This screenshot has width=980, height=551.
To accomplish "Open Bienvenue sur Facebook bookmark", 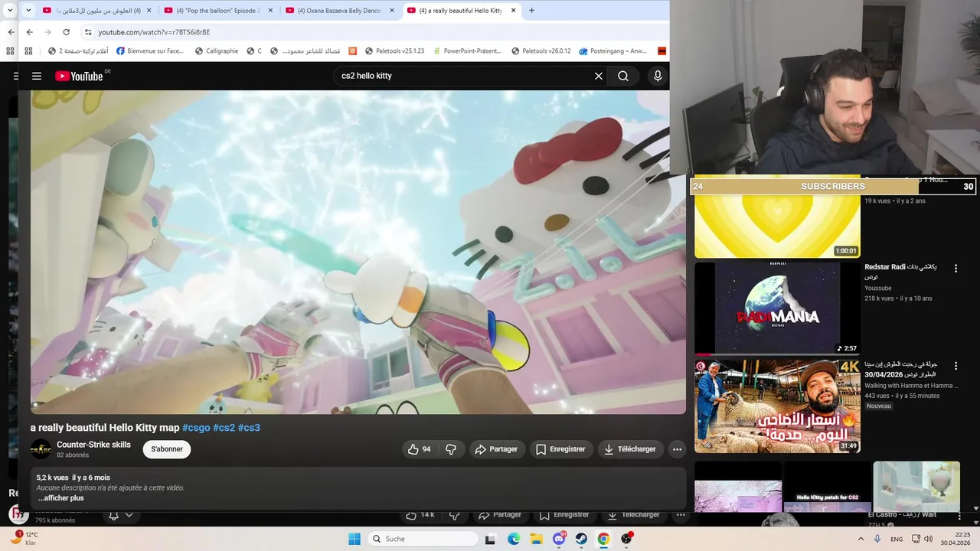I will 150,51.
